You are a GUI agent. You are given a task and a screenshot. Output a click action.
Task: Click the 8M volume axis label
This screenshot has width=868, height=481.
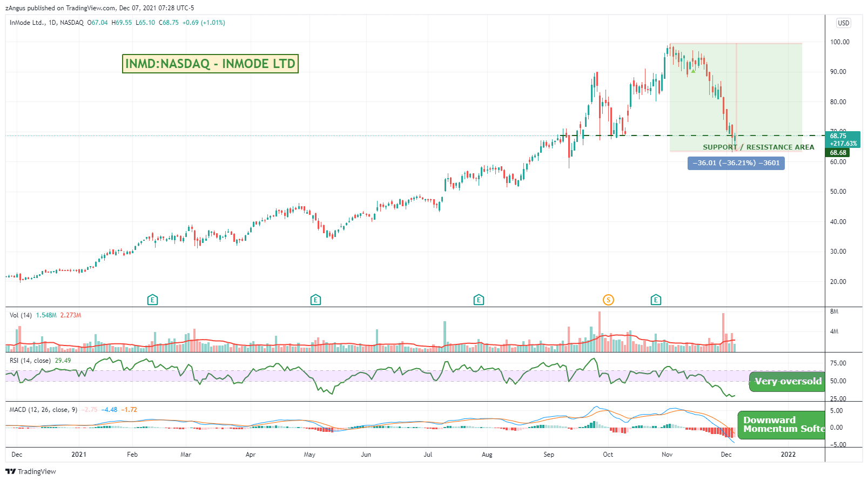[834, 311]
